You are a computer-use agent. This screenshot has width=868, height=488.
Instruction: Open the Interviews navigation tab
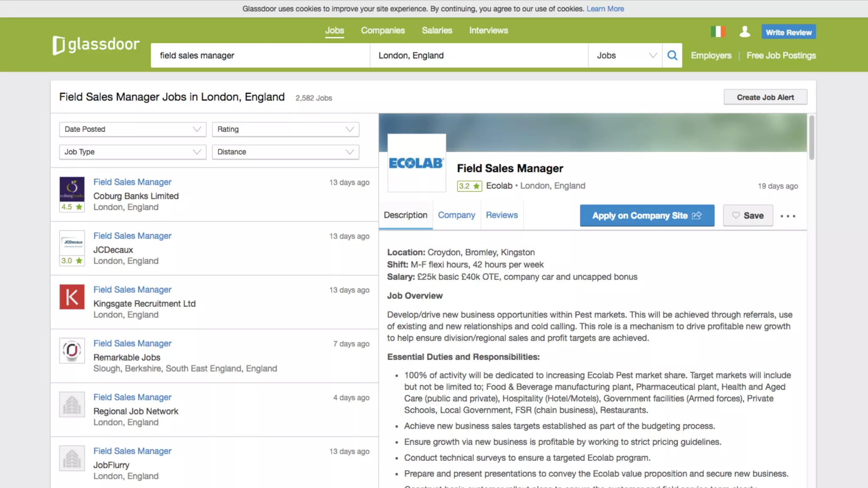click(x=488, y=30)
